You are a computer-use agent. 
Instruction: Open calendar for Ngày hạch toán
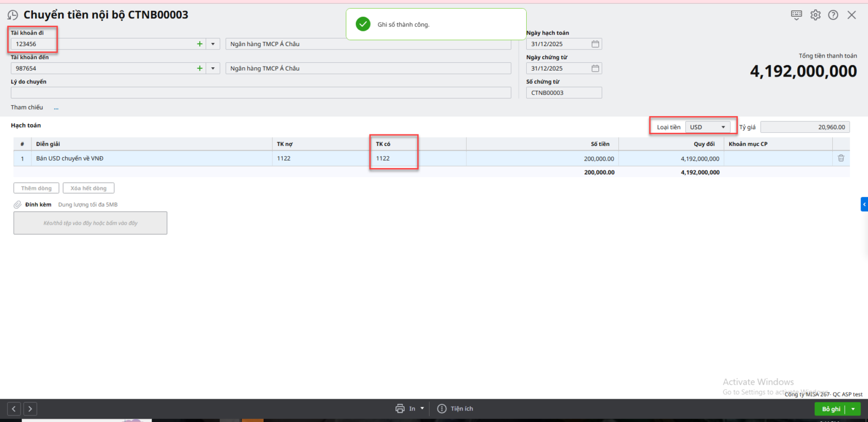pyautogui.click(x=595, y=44)
